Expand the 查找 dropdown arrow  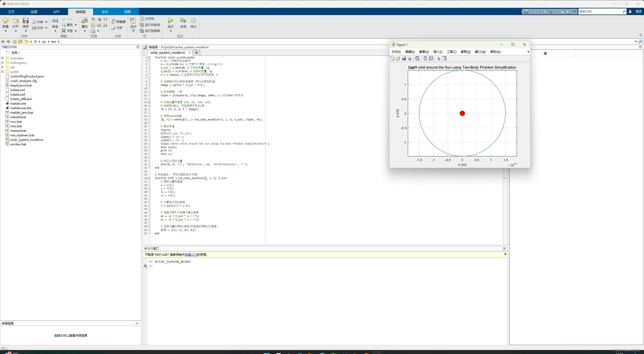point(75,25)
